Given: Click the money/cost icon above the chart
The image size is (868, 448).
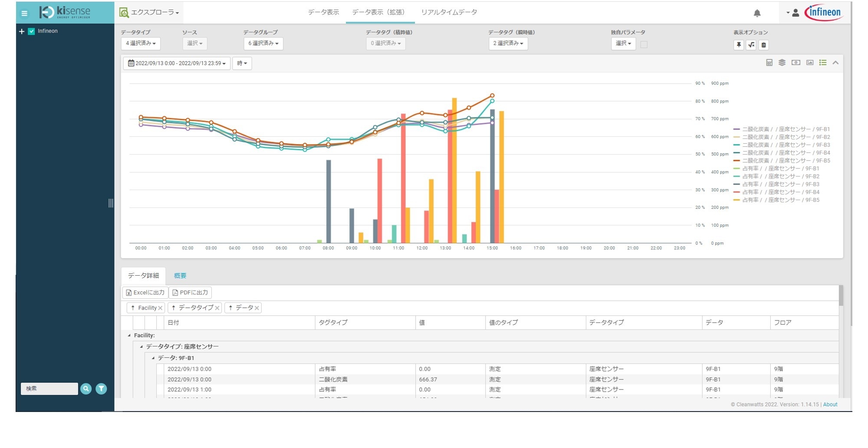Looking at the screenshot, I should pos(796,63).
